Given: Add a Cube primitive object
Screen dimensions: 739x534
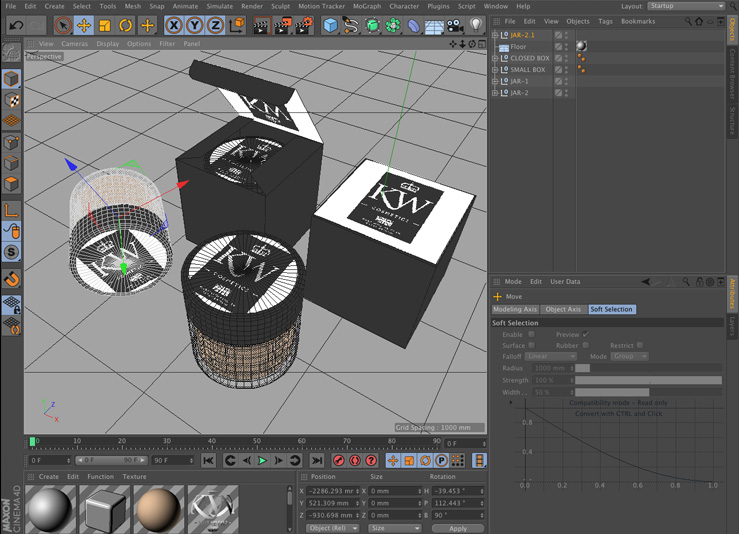Looking at the screenshot, I should pos(330,25).
